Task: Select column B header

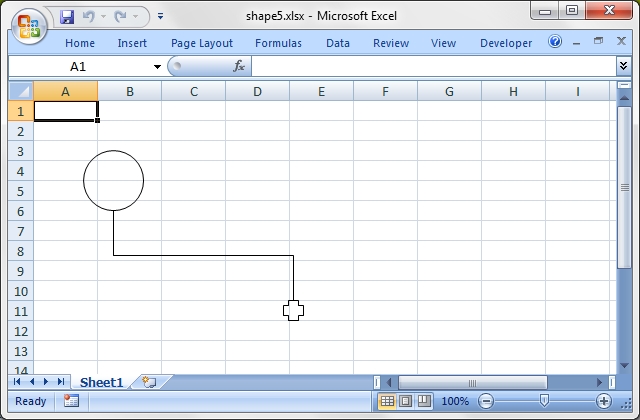Action: coord(129,91)
